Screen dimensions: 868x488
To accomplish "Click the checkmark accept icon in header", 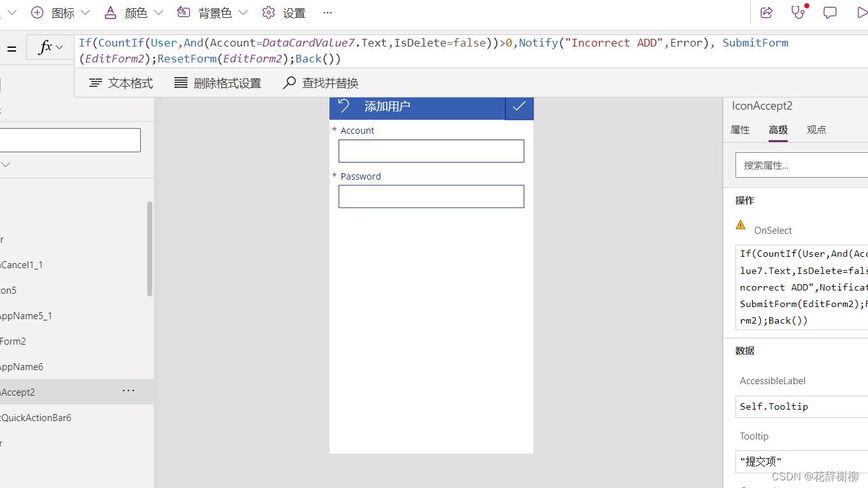I will [x=519, y=106].
